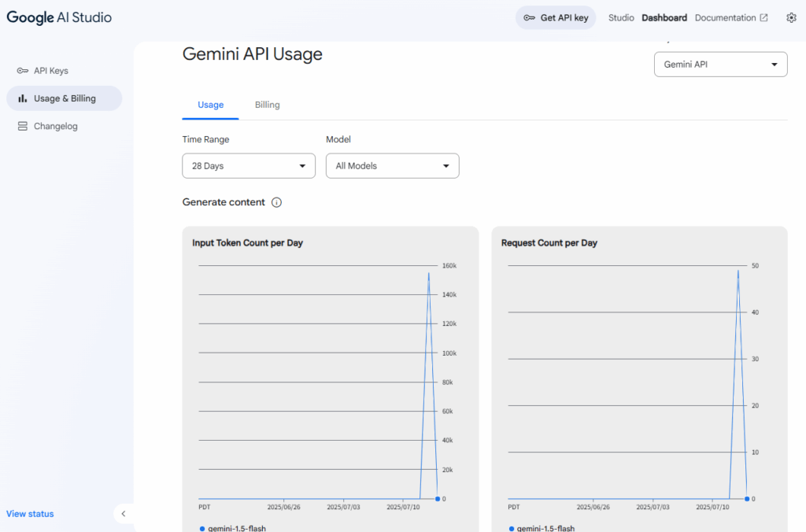Open the settings gear icon

[791, 18]
